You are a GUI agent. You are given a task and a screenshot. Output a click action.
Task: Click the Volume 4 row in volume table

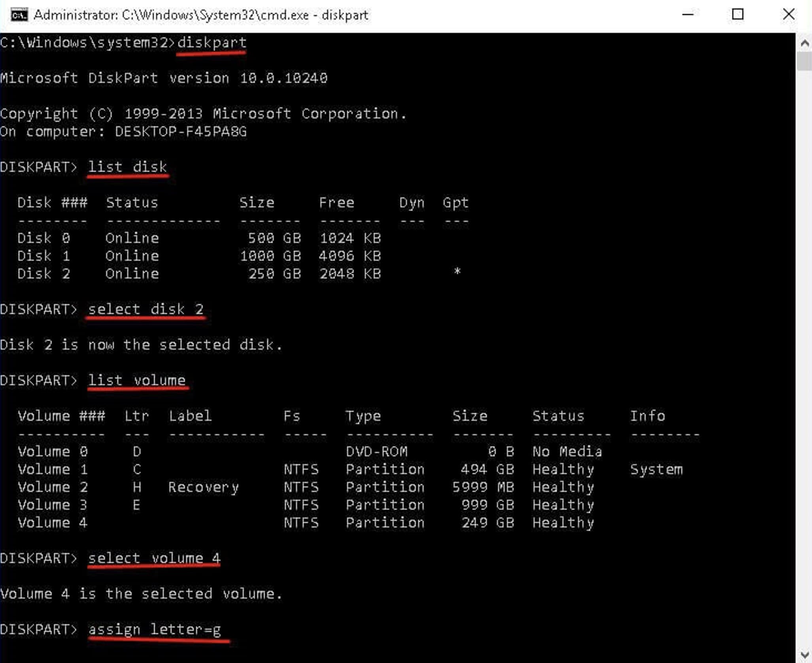pos(52,523)
